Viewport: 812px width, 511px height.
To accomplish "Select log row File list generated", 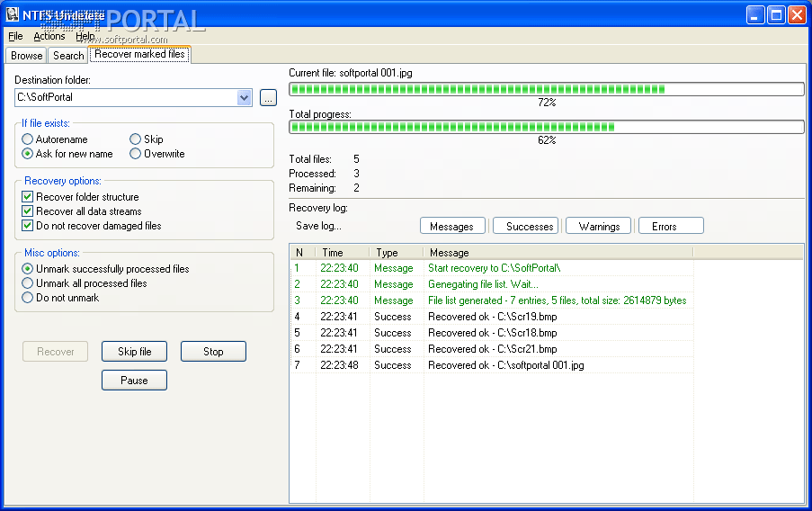I will 492,300.
